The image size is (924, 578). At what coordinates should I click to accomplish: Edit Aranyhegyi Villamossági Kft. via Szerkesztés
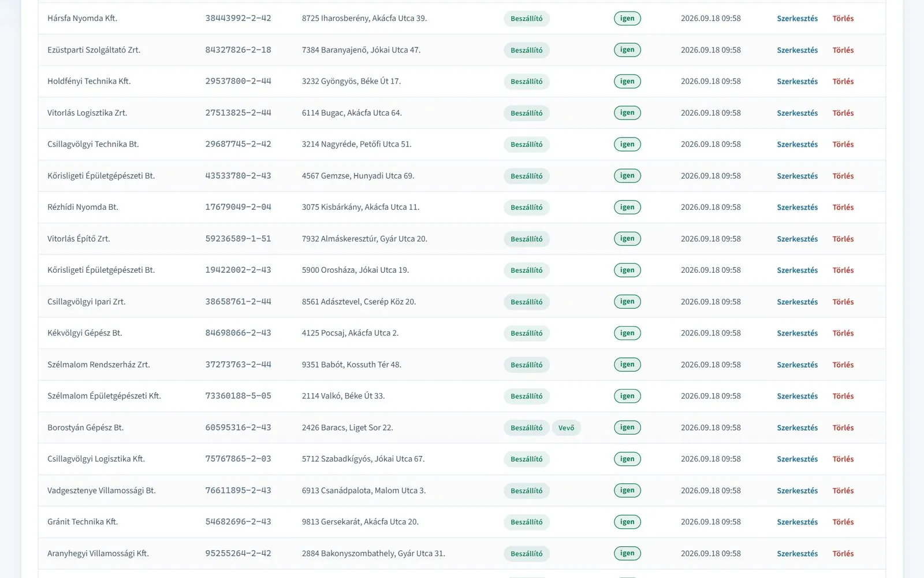(797, 554)
